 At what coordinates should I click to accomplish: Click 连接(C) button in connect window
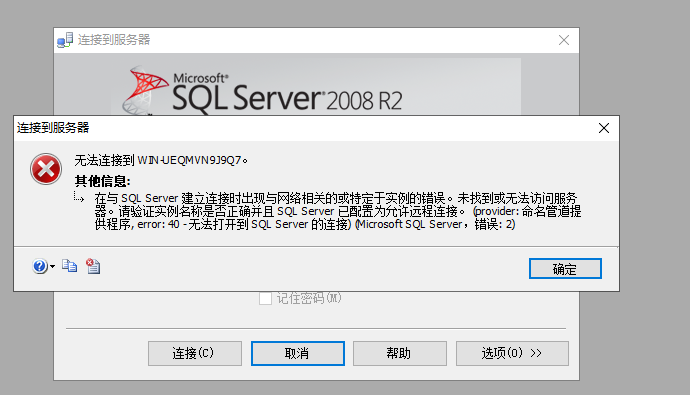(x=195, y=353)
